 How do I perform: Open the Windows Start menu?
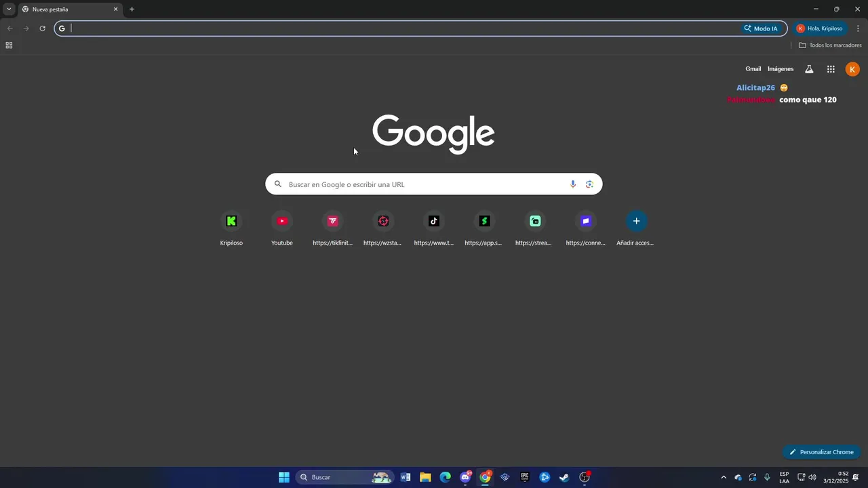pos(284,477)
